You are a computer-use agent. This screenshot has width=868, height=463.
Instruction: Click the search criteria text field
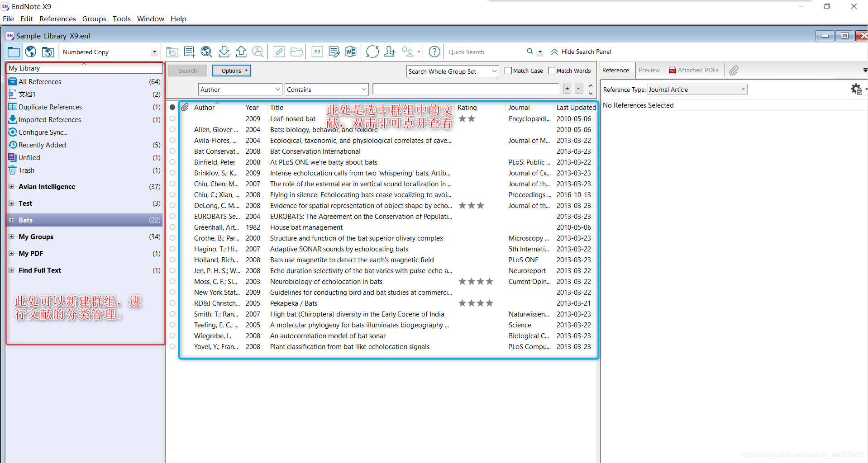point(466,89)
